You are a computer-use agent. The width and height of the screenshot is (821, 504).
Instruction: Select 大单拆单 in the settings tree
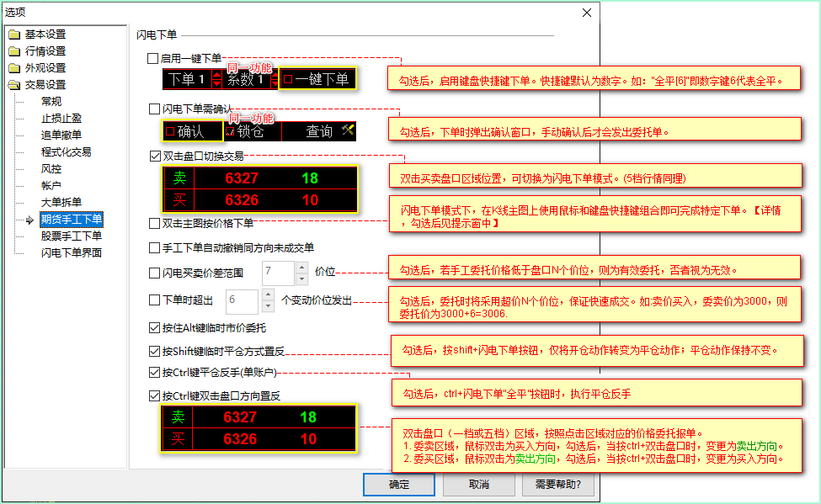(x=61, y=202)
